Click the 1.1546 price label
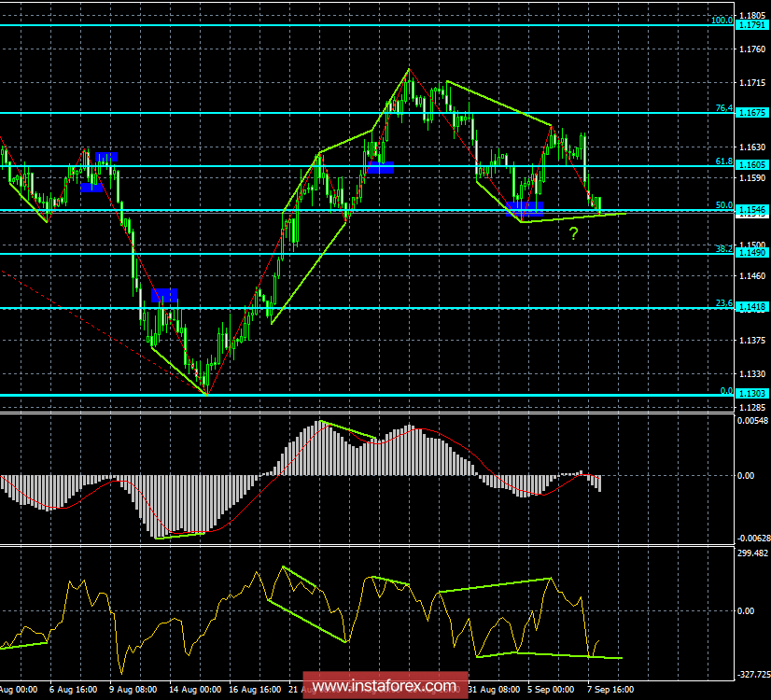Screen dimensions: 771x700 click(x=751, y=211)
